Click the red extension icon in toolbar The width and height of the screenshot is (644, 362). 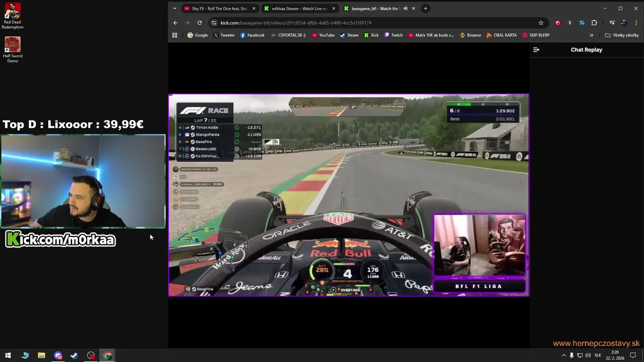click(x=557, y=23)
